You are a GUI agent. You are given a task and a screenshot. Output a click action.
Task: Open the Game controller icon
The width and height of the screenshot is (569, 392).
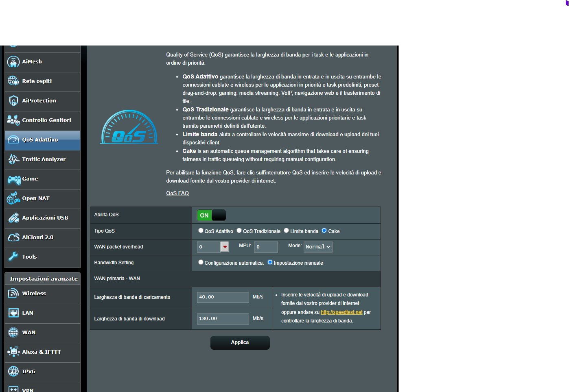pyautogui.click(x=14, y=179)
